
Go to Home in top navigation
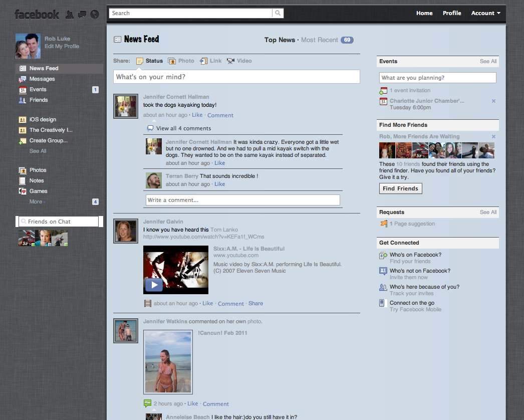coord(424,13)
